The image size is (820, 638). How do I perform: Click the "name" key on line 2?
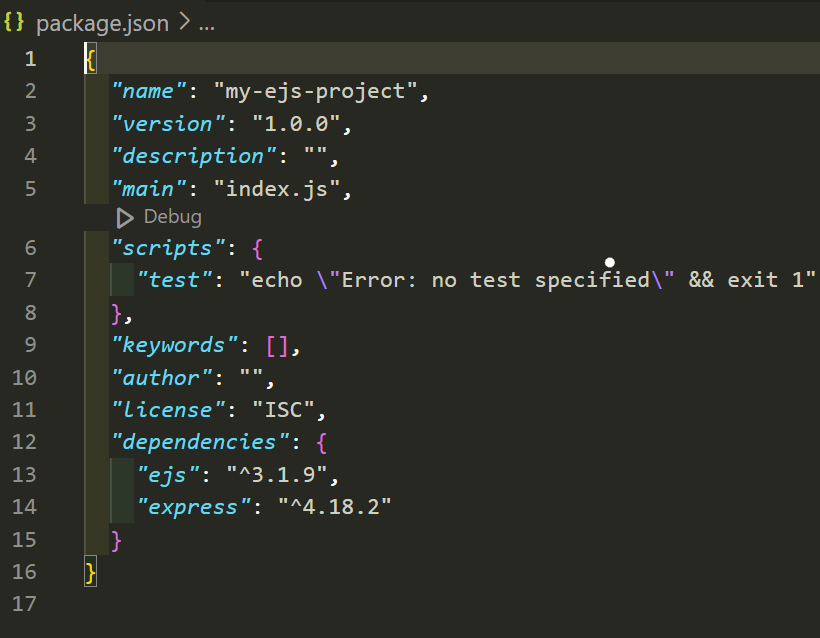coord(149,92)
